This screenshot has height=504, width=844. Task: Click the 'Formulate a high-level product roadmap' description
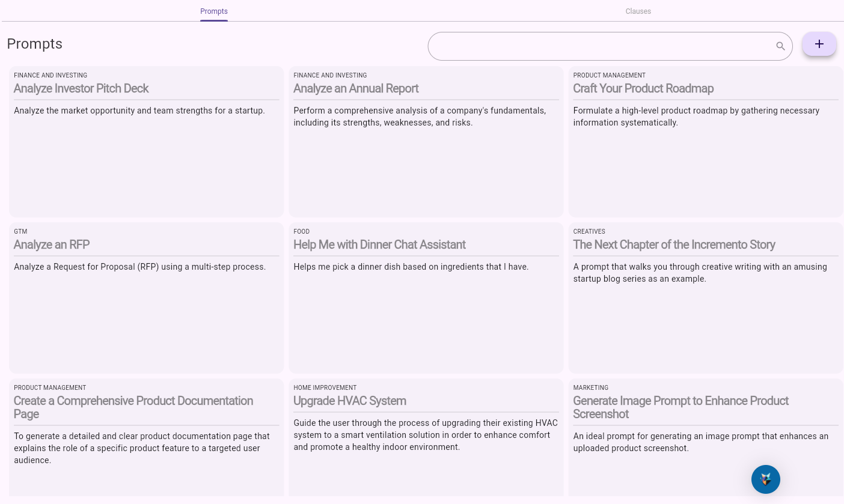click(696, 117)
